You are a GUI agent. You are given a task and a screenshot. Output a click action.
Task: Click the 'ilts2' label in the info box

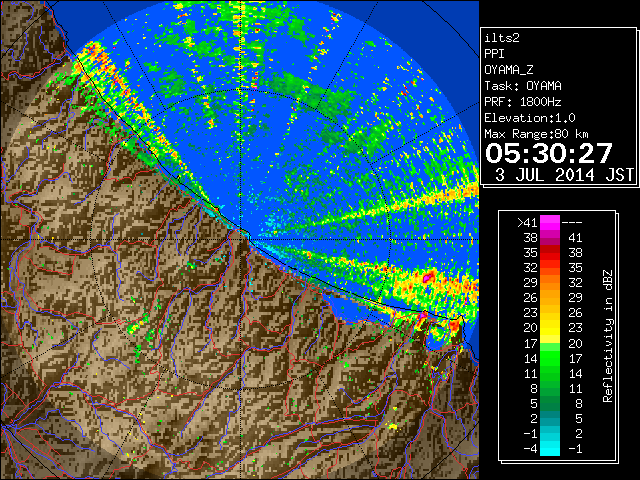click(x=502, y=38)
